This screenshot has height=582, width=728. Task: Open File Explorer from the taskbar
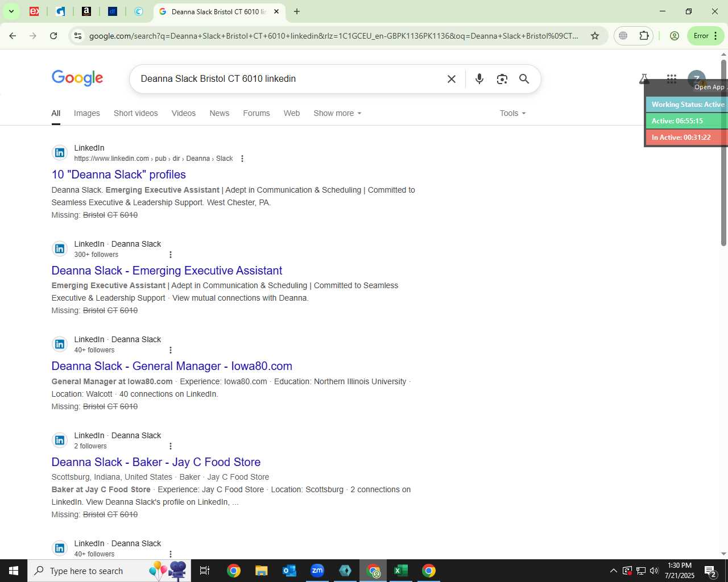click(x=261, y=571)
